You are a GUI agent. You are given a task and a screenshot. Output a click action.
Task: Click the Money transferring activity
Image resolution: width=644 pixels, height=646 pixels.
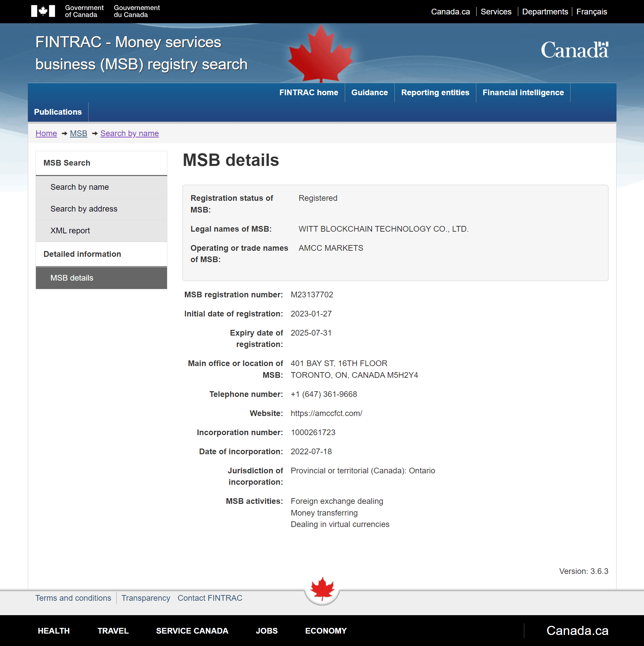(324, 513)
